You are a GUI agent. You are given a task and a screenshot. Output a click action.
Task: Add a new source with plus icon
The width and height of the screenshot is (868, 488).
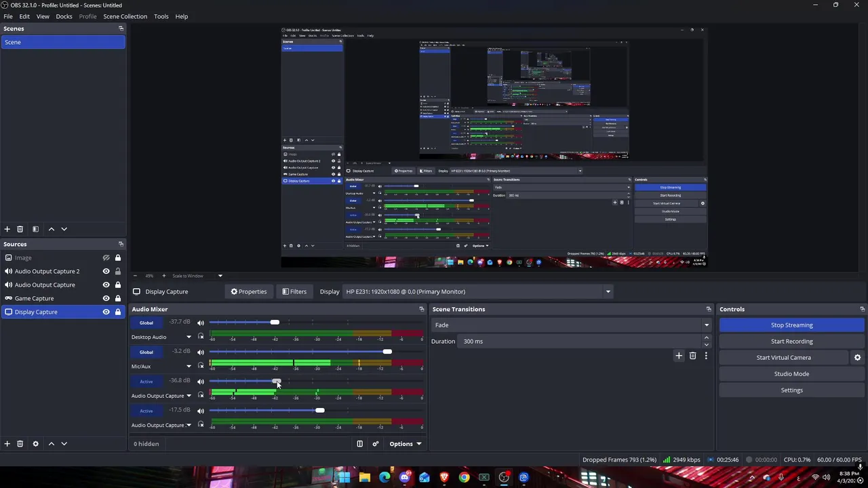tap(7, 444)
